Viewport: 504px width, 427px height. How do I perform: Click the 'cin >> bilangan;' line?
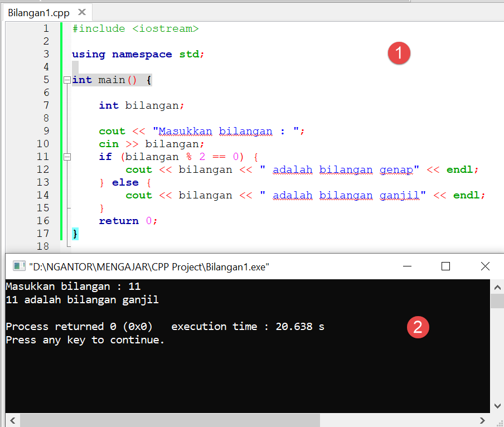pos(152,144)
